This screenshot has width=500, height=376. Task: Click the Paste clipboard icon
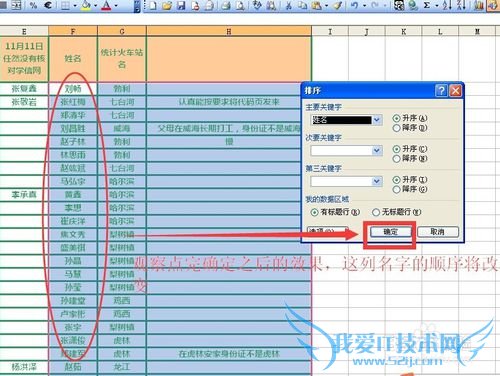coord(316,5)
